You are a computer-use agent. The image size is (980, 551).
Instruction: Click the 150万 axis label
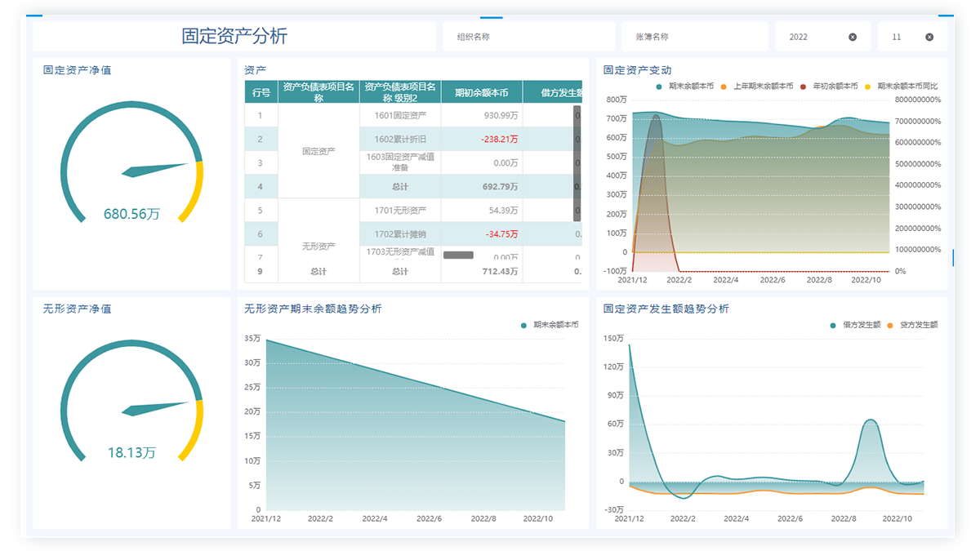[613, 338]
